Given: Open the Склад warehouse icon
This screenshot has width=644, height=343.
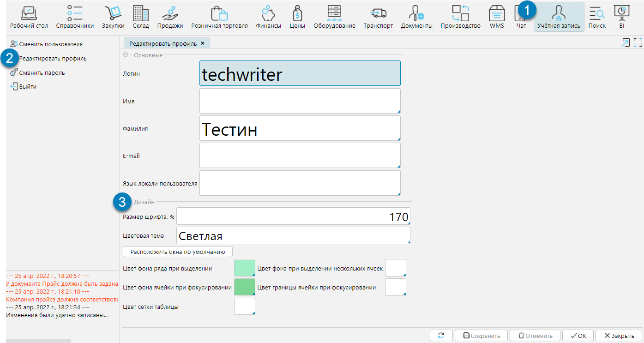Looking at the screenshot, I should pyautogui.click(x=140, y=17).
